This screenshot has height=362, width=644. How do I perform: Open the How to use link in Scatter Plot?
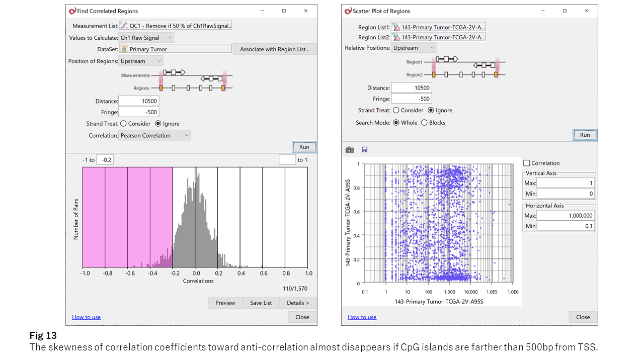(362, 317)
